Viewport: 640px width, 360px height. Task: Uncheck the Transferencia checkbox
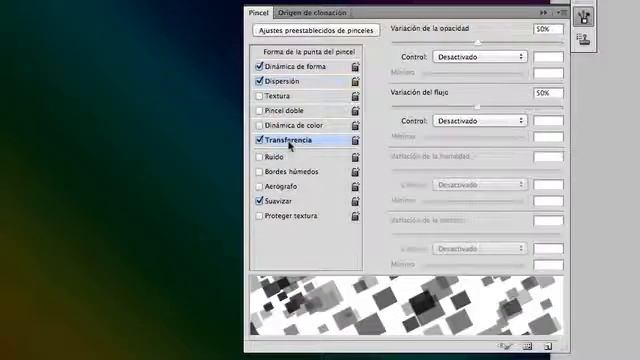(x=259, y=140)
